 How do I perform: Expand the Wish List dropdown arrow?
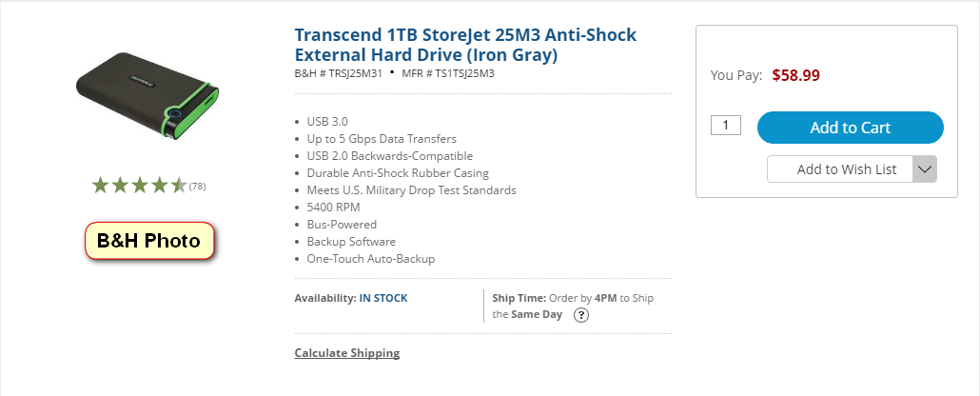tap(925, 169)
